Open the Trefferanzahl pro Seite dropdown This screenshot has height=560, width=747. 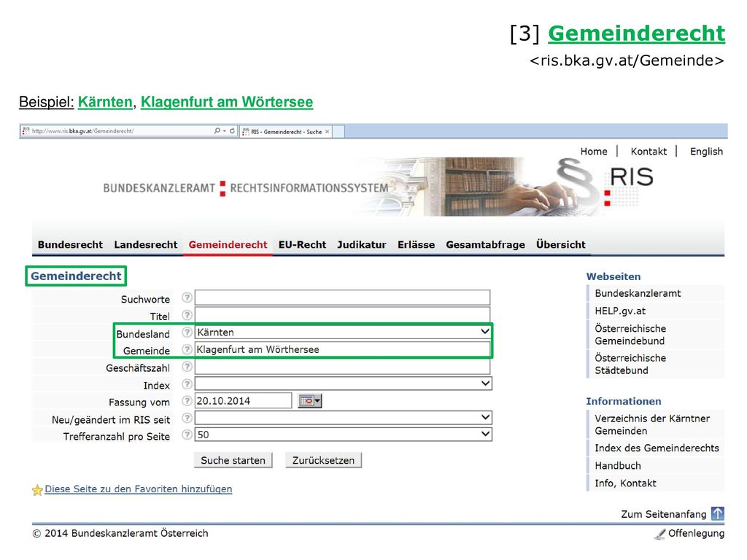pos(343,435)
